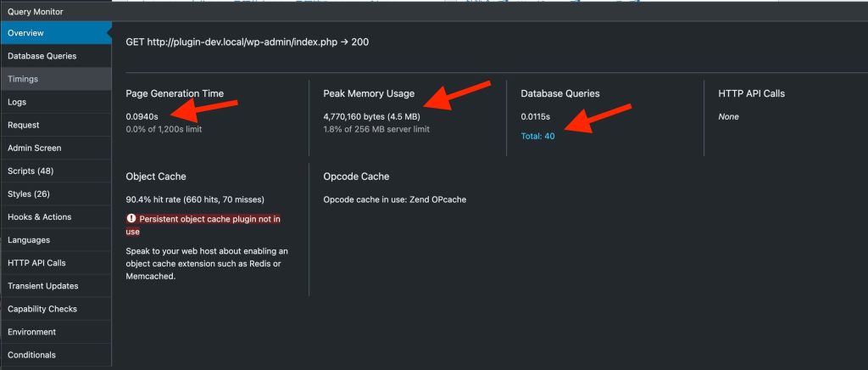Click the GET request URL heading
The width and height of the screenshot is (868, 370).
pyautogui.click(x=247, y=42)
